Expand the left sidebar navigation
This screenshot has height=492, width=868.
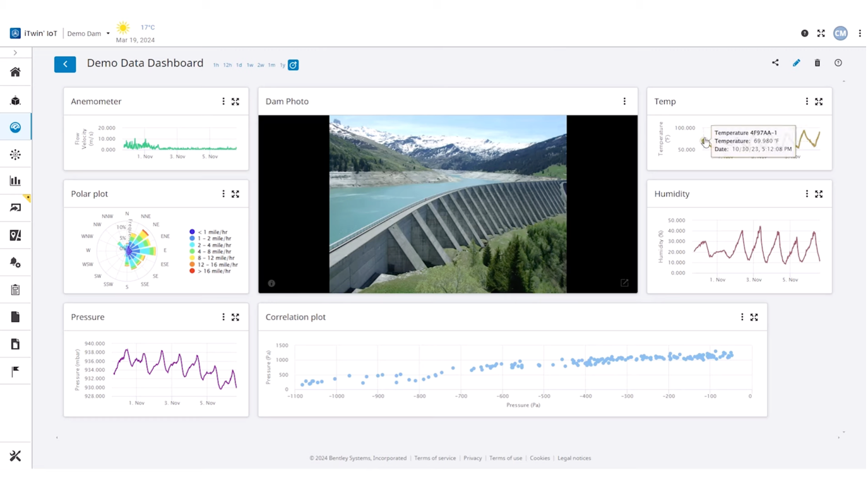15,53
